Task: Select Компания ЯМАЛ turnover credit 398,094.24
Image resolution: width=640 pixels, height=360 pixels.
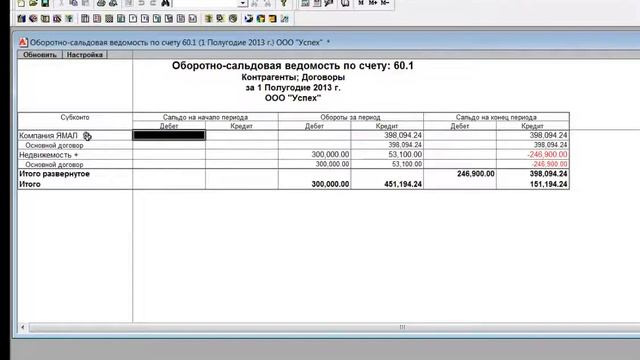Action: pos(403,135)
